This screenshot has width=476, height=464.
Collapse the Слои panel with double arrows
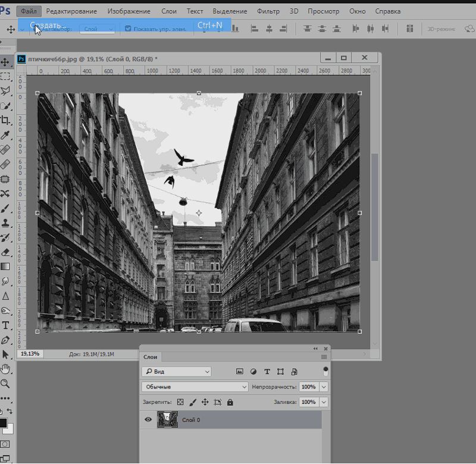point(315,349)
